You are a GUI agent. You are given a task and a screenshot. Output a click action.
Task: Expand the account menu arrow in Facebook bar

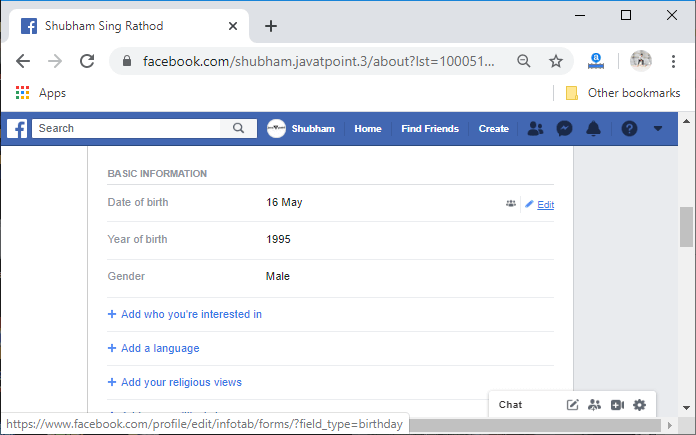coord(658,129)
